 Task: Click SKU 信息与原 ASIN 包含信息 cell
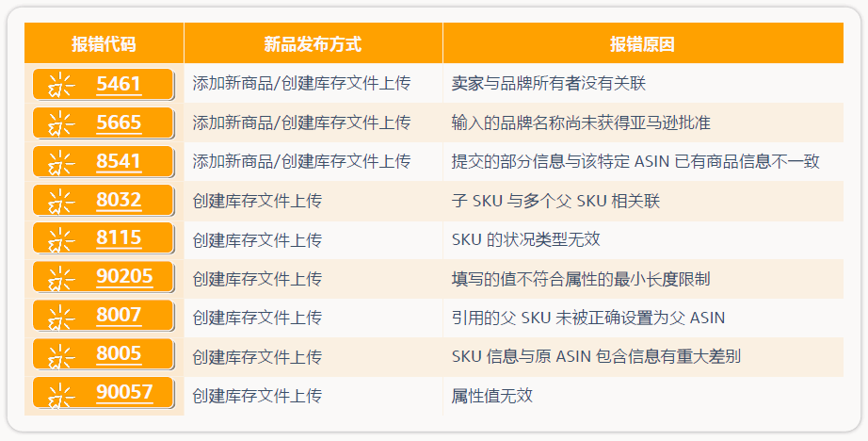(643, 357)
